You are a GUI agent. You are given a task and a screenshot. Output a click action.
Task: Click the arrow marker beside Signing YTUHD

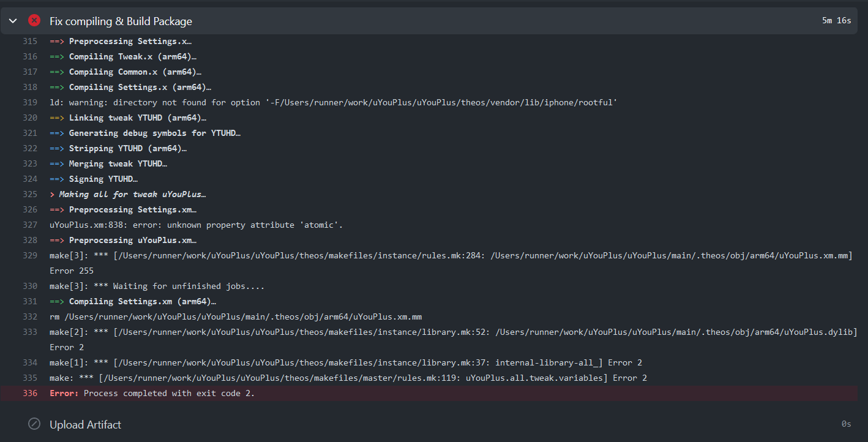point(56,179)
